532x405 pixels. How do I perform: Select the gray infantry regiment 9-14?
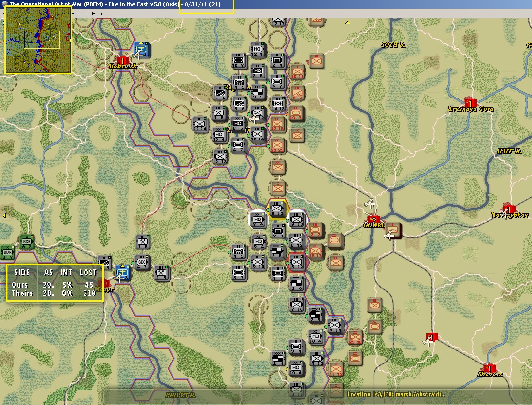335,326
